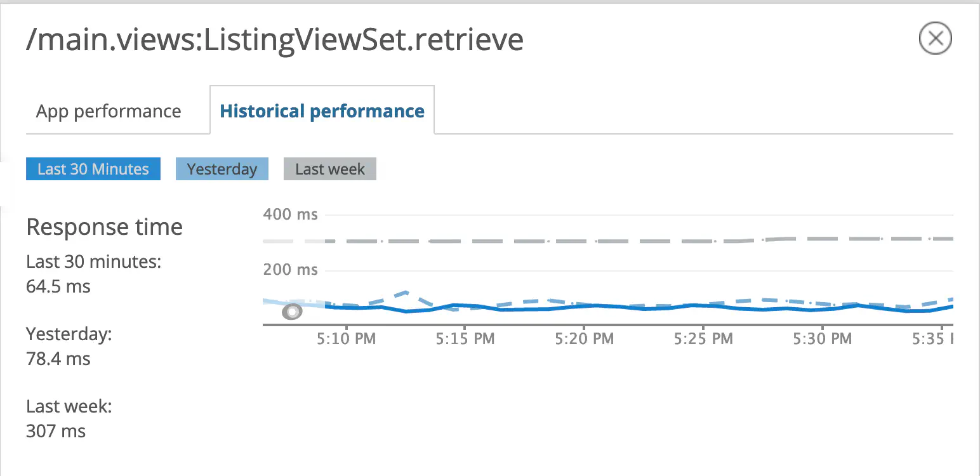This screenshot has height=476, width=980.
Task: Enable the Last week time range
Action: click(329, 169)
